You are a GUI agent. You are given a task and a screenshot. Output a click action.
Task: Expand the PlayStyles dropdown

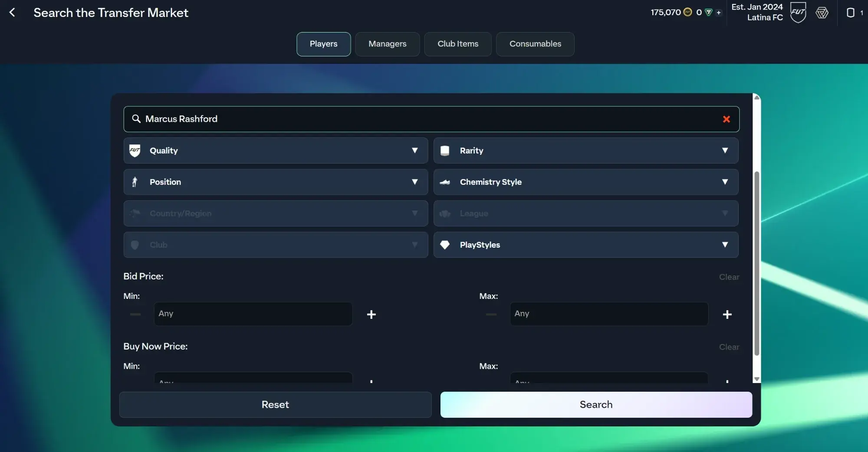(586, 245)
